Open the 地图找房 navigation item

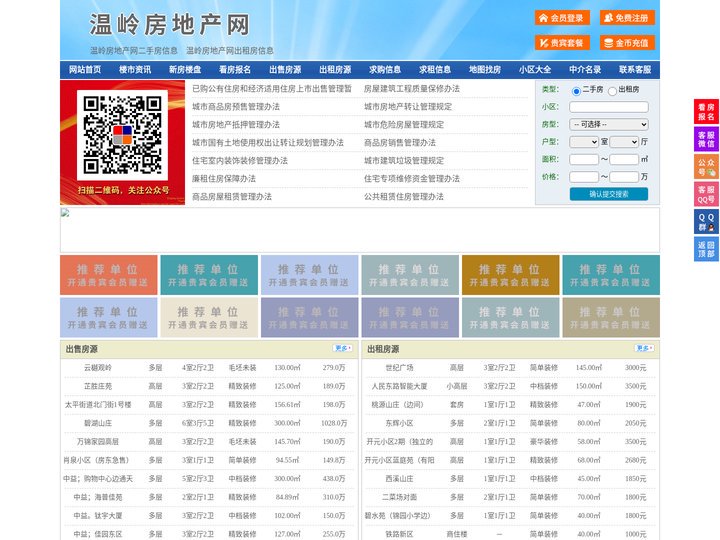pos(485,70)
